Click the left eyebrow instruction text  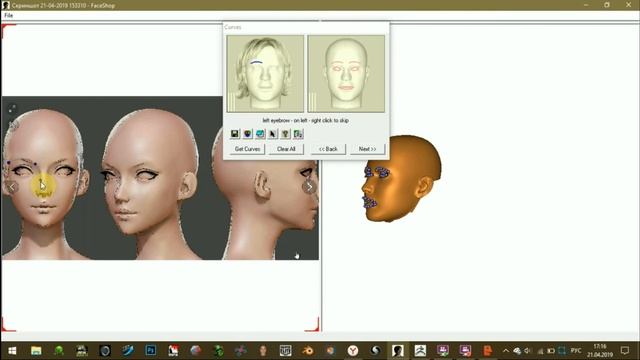(x=305, y=120)
